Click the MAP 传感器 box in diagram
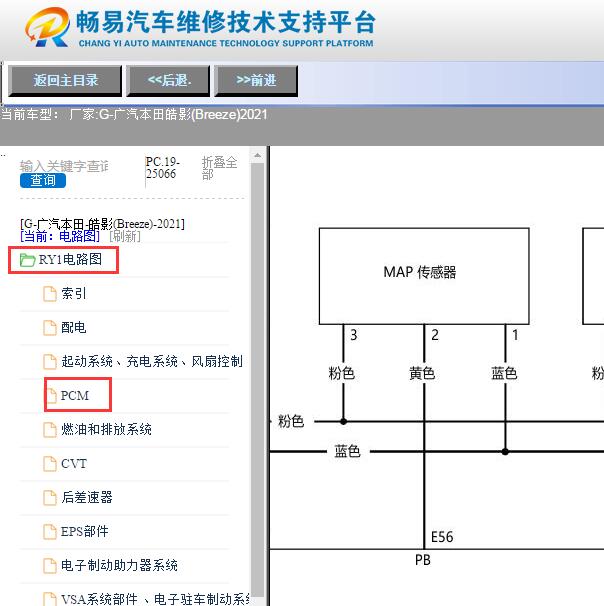 coord(424,276)
